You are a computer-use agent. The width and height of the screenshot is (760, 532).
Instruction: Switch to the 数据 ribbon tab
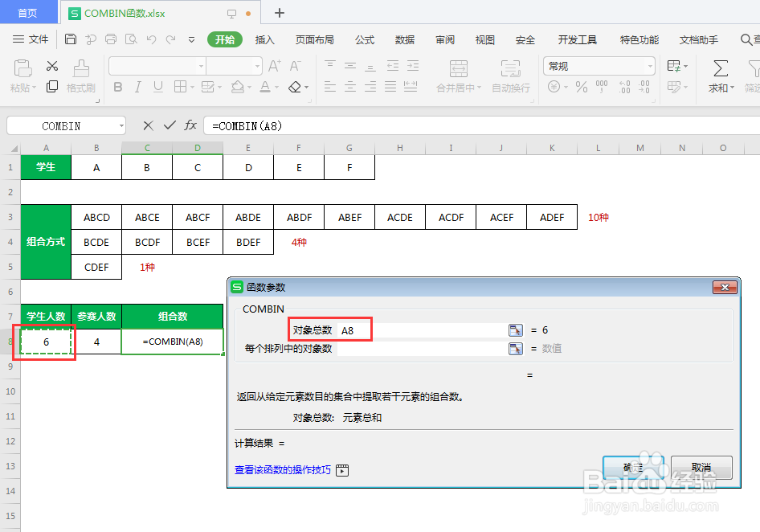tap(405, 39)
